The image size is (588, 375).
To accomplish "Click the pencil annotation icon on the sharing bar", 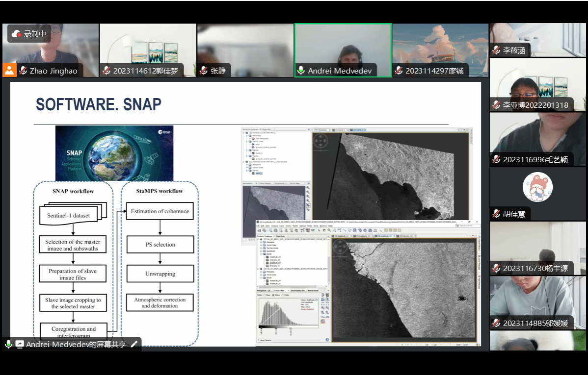I will tap(134, 344).
